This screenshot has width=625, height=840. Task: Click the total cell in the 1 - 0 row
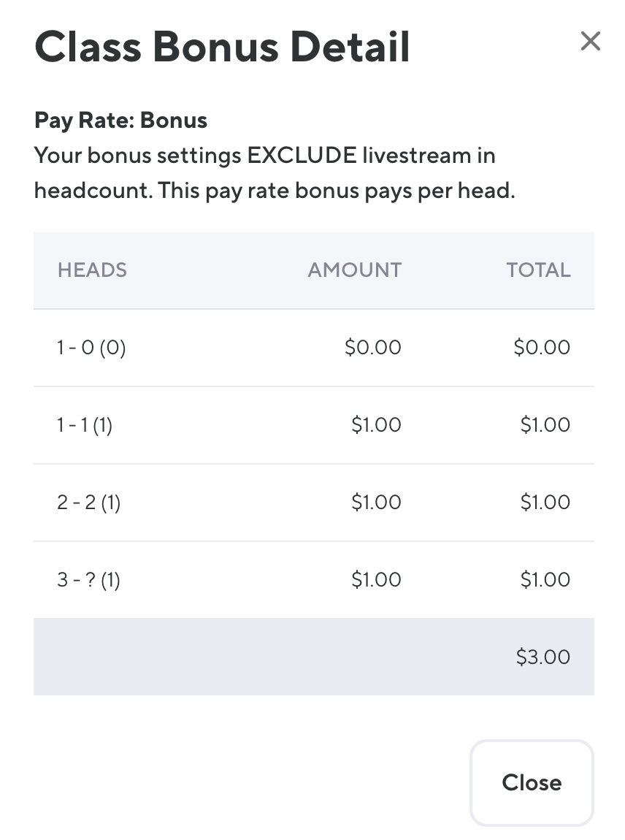[x=542, y=348]
